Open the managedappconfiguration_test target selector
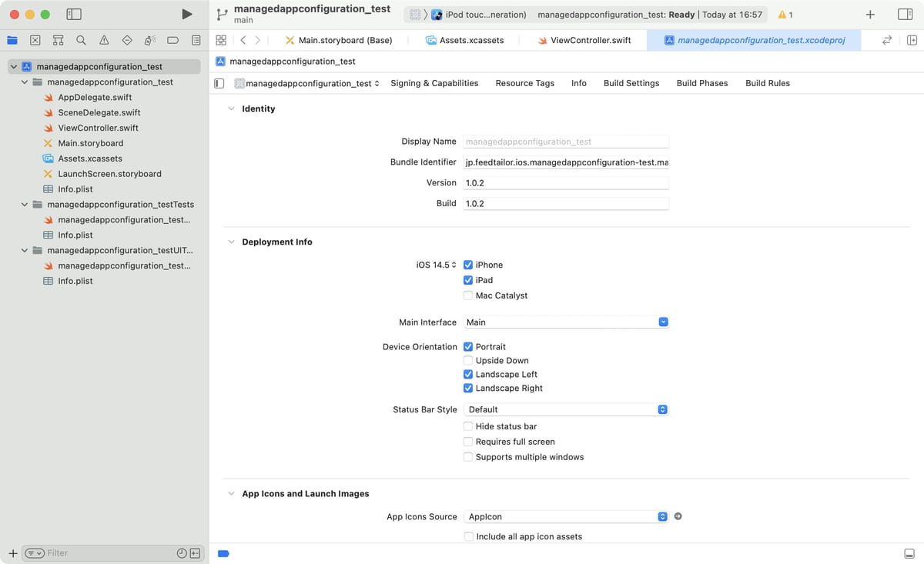 tap(306, 83)
